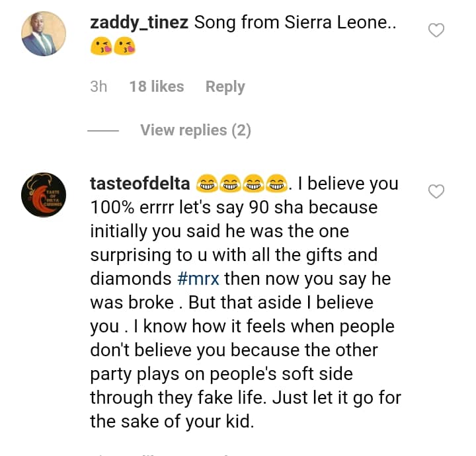
Task: Open the Taste of Delta avatar
Action: tap(44, 196)
